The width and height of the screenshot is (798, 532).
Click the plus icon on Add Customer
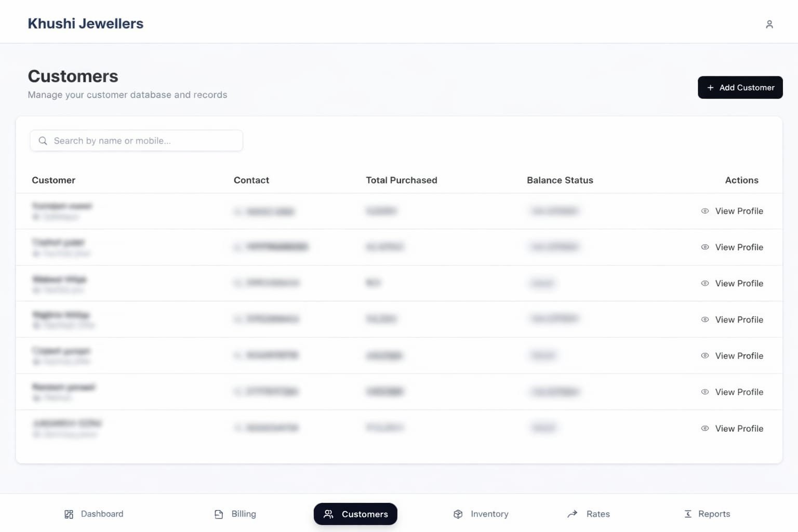pos(710,88)
